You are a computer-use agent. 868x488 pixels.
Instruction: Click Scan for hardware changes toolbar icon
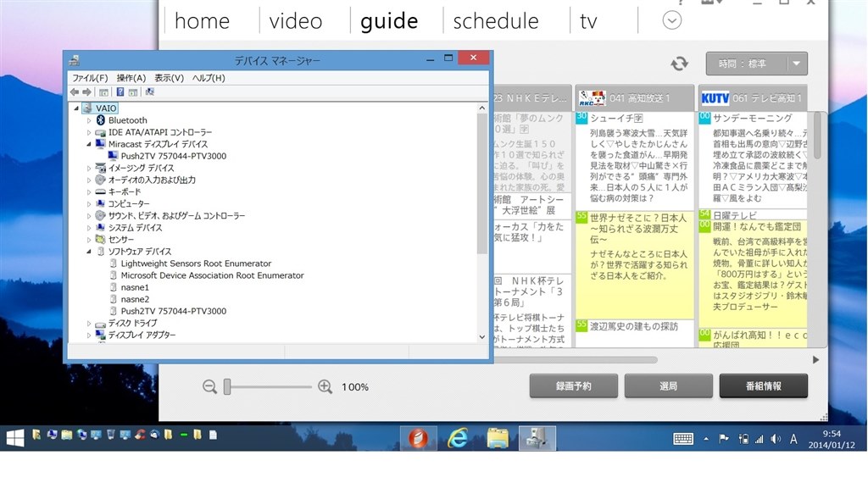tap(149, 91)
